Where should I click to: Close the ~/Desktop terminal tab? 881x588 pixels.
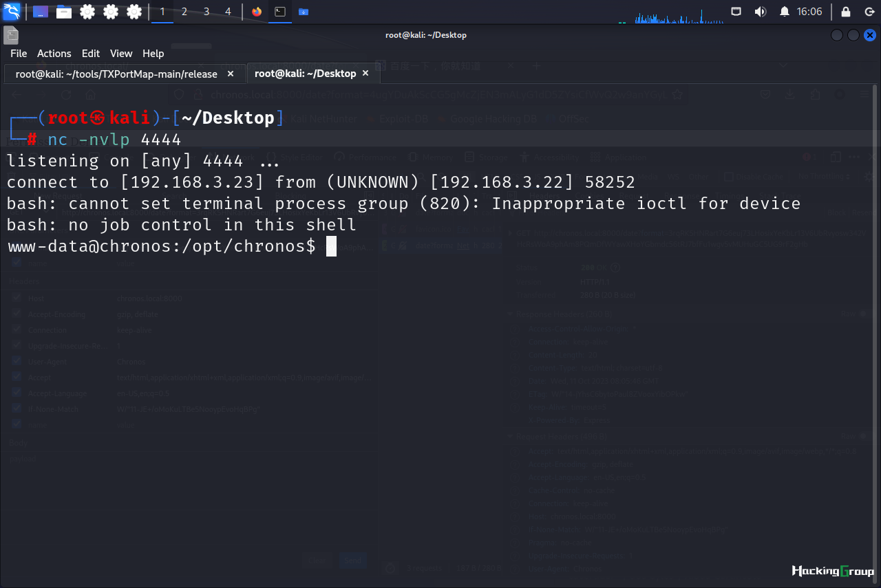(365, 73)
